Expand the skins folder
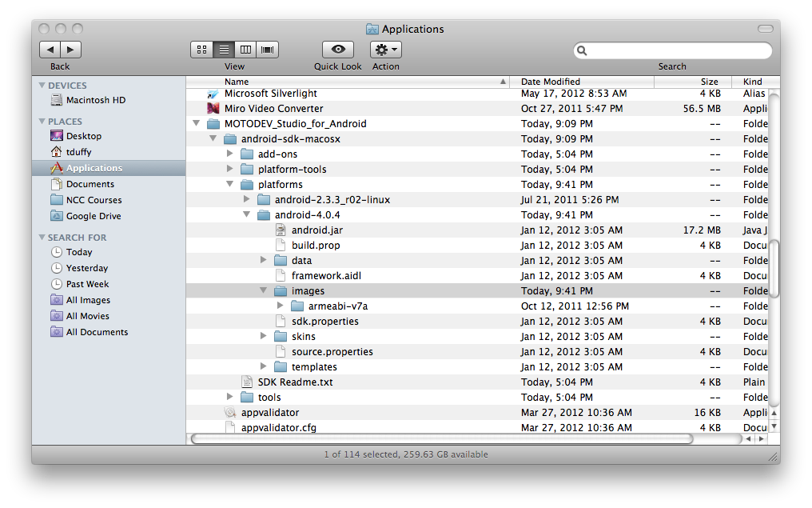This screenshot has width=812, height=508. 263,336
